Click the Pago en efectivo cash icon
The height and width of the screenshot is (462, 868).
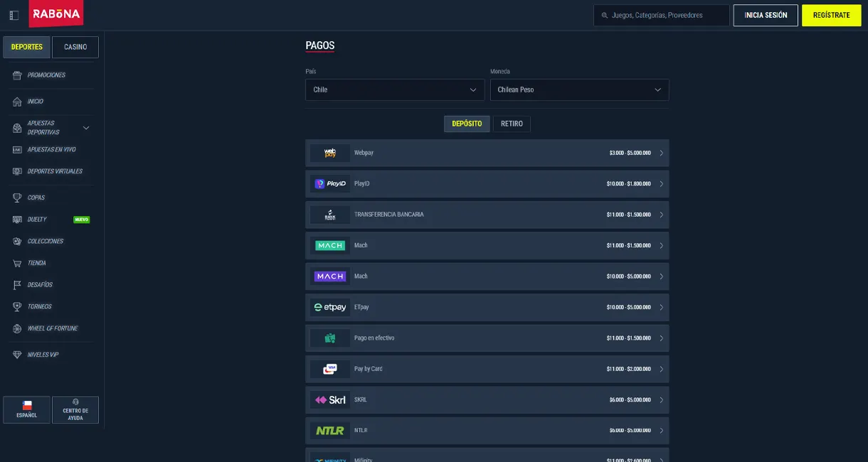[x=330, y=338]
